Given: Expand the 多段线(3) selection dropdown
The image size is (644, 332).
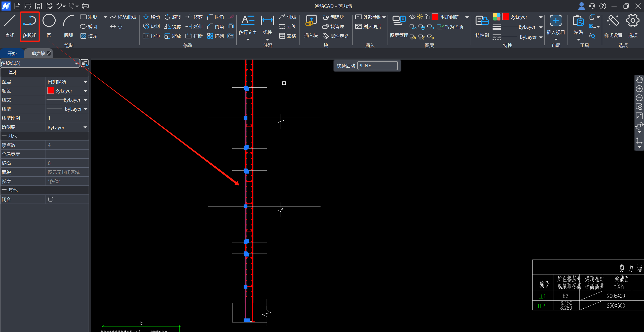Looking at the screenshot, I should click(x=76, y=63).
